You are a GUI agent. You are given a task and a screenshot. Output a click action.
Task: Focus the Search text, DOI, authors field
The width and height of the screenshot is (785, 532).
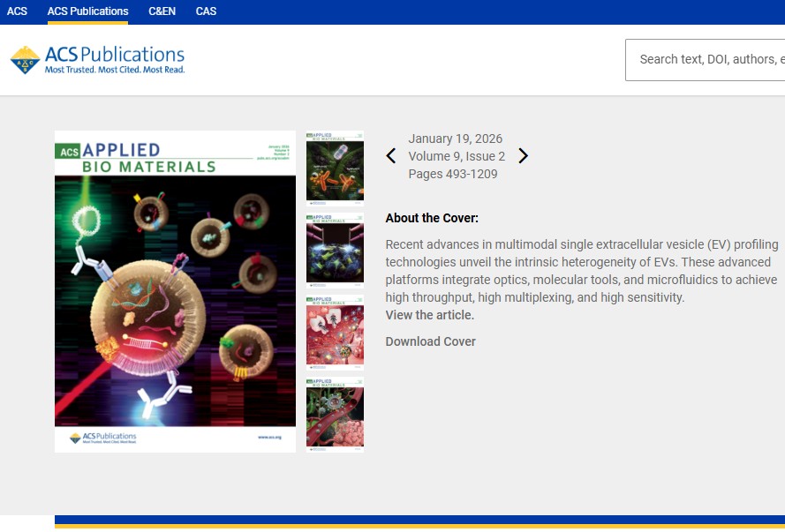point(705,59)
